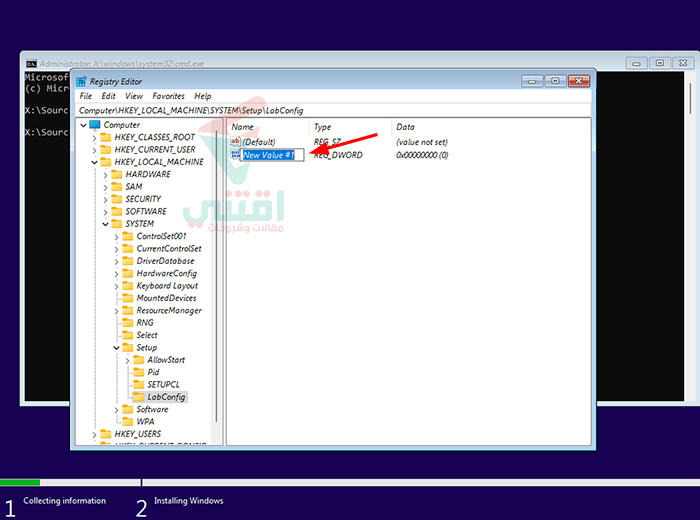
Task: Click the New Value #1 name edit box
Action: point(272,155)
